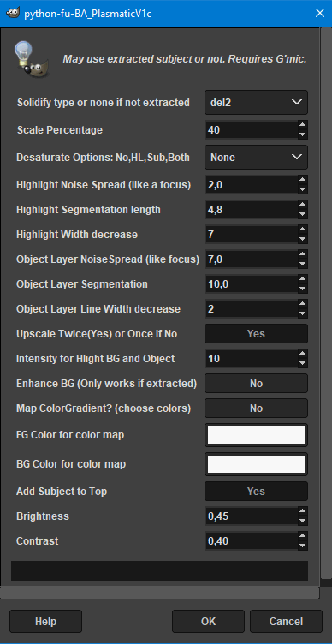Decrease Object Layer NoiseSpread value
Screen dimensions: 332x644
pyautogui.click(x=302, y=264)
